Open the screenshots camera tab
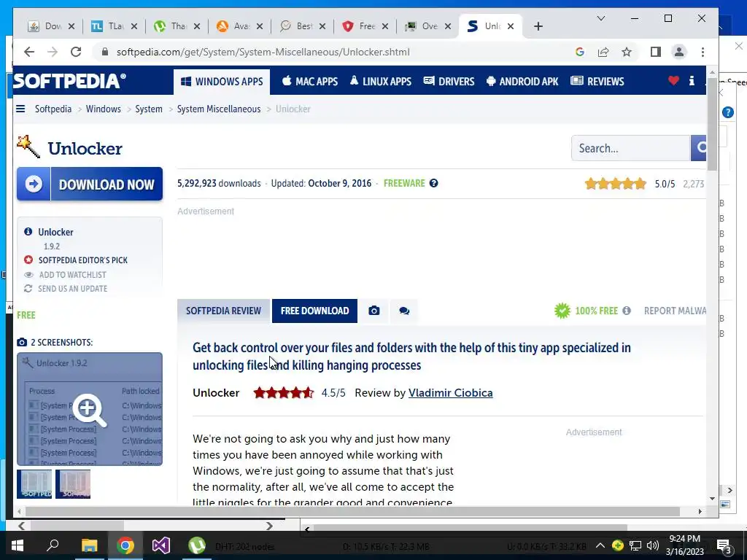 tap(374, 311)
